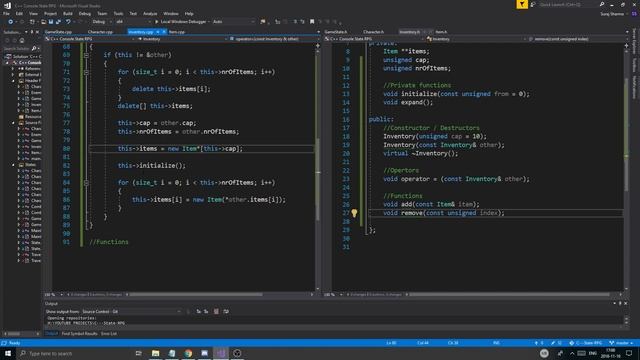This screenshot has width=640, height=360.
Task: Collapse the for-loop fold marker on line 84
Action: point(86,183)
